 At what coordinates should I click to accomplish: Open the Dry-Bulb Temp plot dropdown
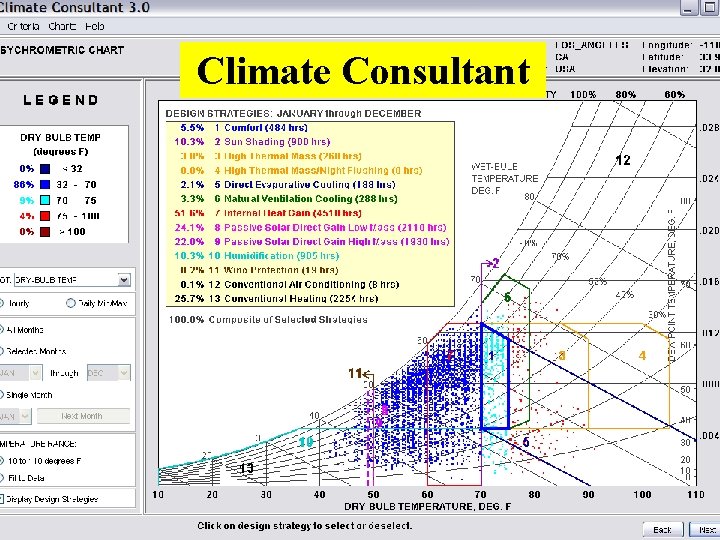(x=124, y=280)
